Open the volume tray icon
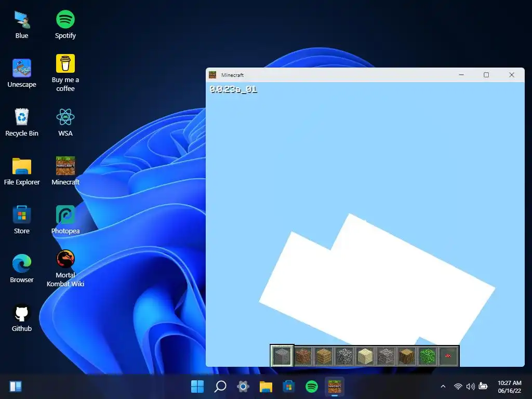 [470, 386]
